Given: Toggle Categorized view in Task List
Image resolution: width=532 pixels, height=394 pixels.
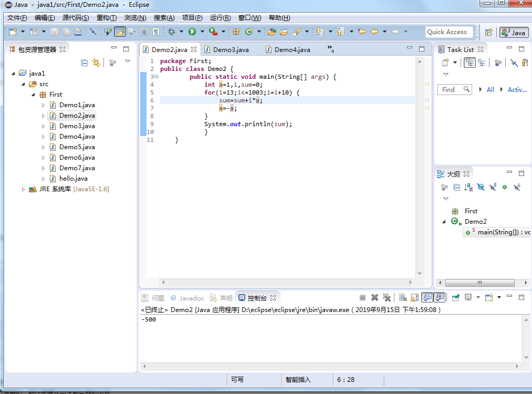Looking at the screenshot, I should 470,63.
